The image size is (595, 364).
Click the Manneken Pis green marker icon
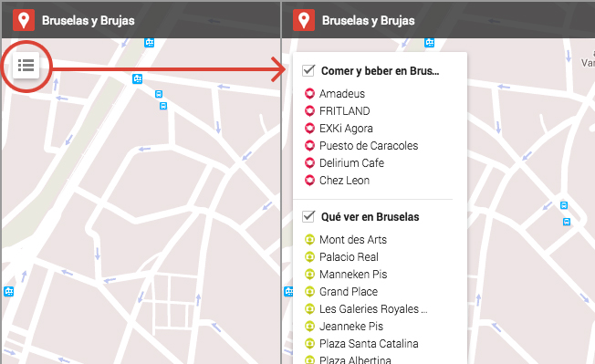(x=309, y=274)
